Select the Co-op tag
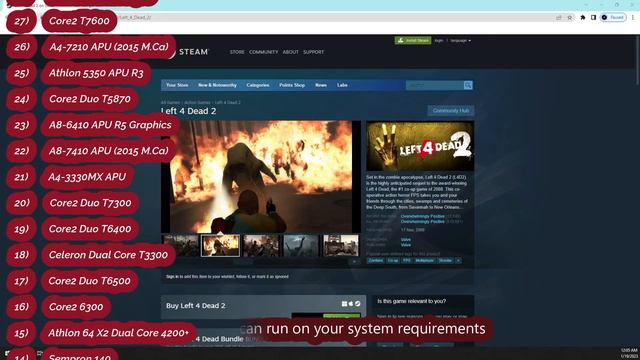The height and width of the screenshot is (360, 640). point(393,260)
